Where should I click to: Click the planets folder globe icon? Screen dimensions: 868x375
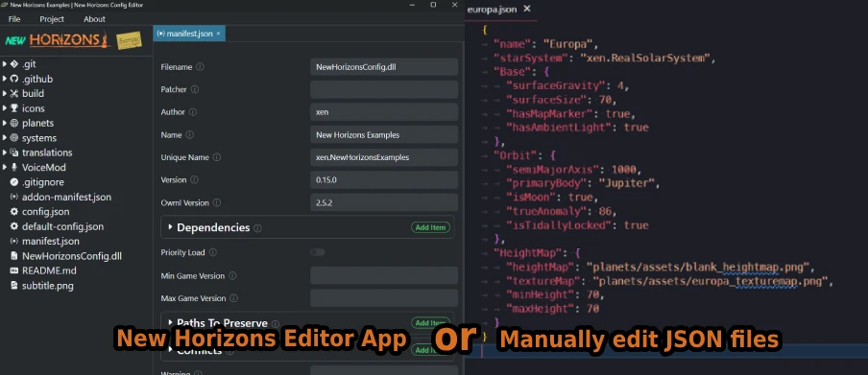point(13,123)
